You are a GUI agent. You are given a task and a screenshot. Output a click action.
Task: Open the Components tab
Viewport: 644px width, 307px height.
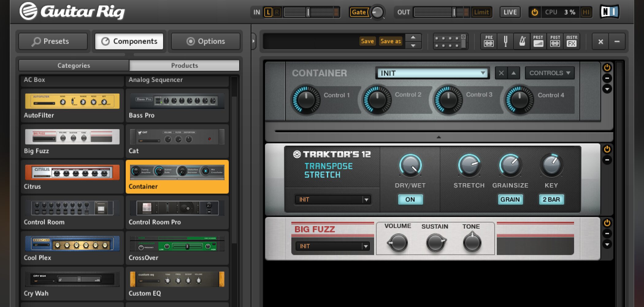click(x=129, y=41)
